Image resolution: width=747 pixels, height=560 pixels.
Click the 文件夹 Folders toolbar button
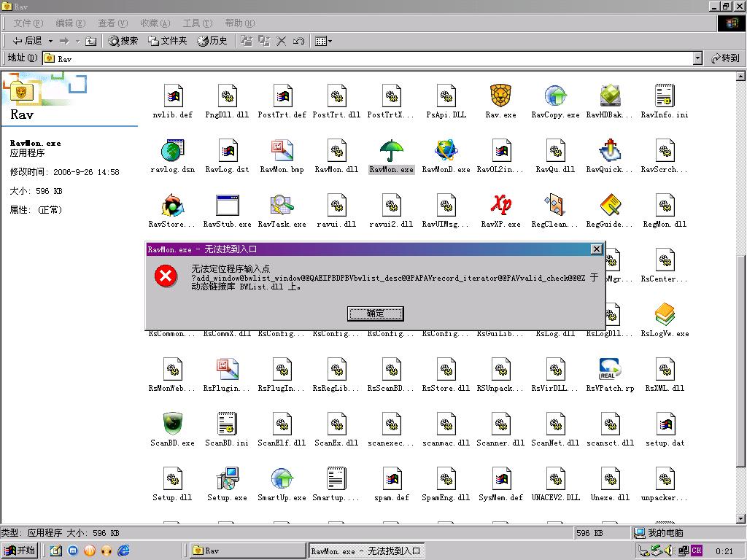coord(167,41)
